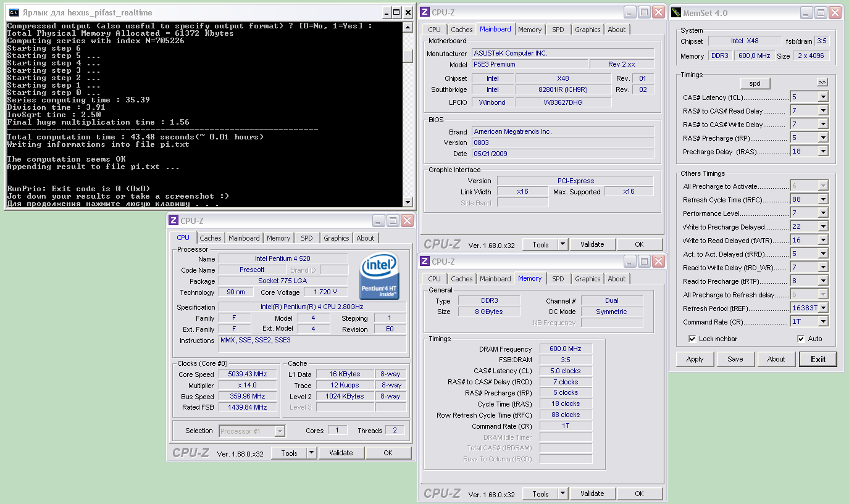The image size is (849, 504).
Task: Open Precharge Delay (tRAS) dropdown
Action: (x=823, y=151)
